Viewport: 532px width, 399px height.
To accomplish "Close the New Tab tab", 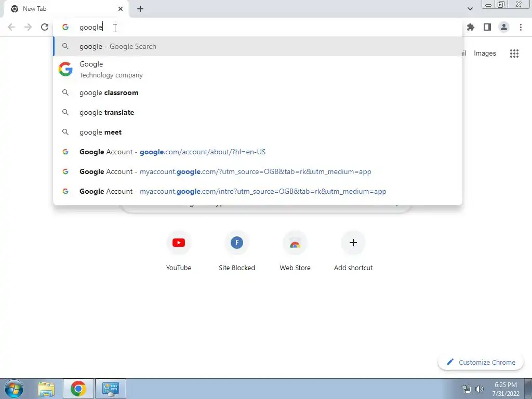I will coord(121,9).
